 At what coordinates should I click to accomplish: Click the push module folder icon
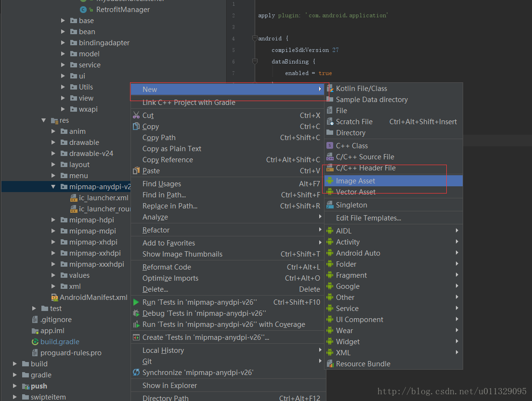point(26,386)
